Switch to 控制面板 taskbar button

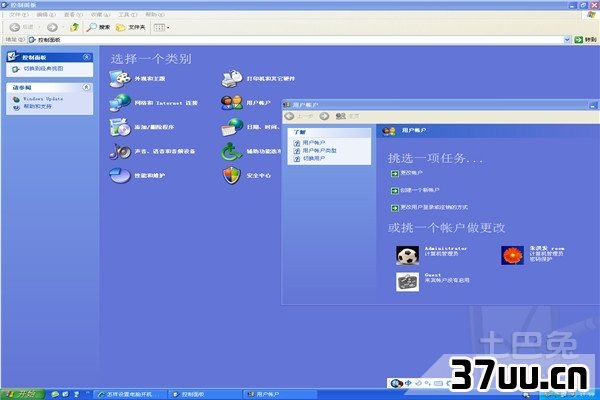[x=206, y=394]
